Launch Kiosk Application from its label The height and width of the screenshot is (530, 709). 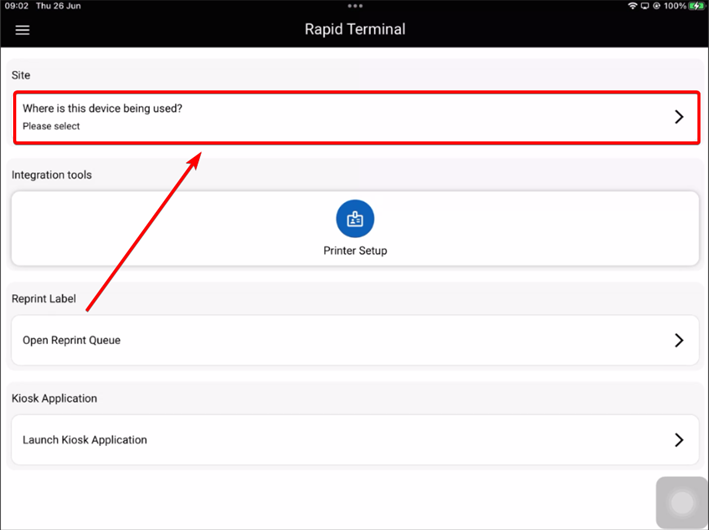pyautogui.click(x=84, y=440)
